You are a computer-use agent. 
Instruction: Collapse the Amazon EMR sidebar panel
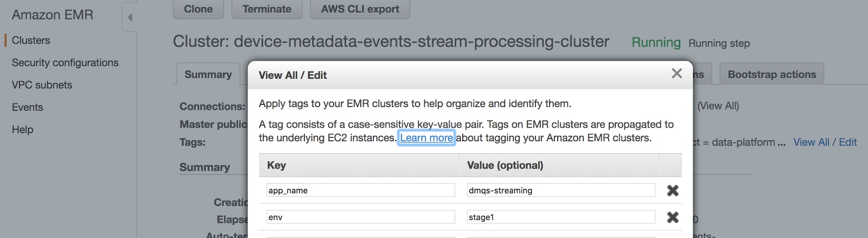pyautogui.click(x=130, y=17)
